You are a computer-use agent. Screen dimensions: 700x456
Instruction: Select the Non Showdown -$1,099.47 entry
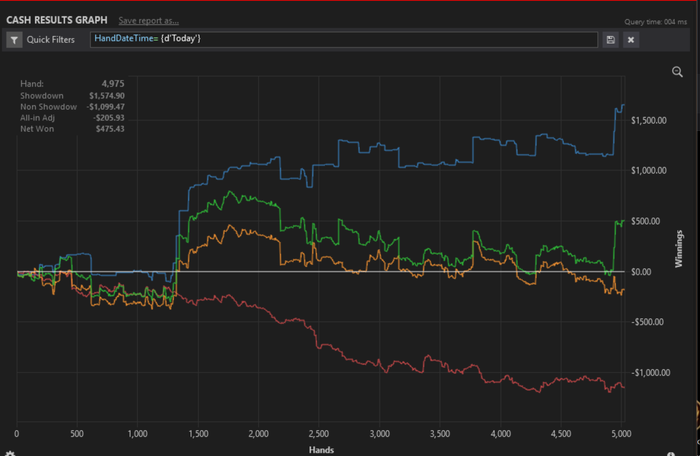pos(72,107)
